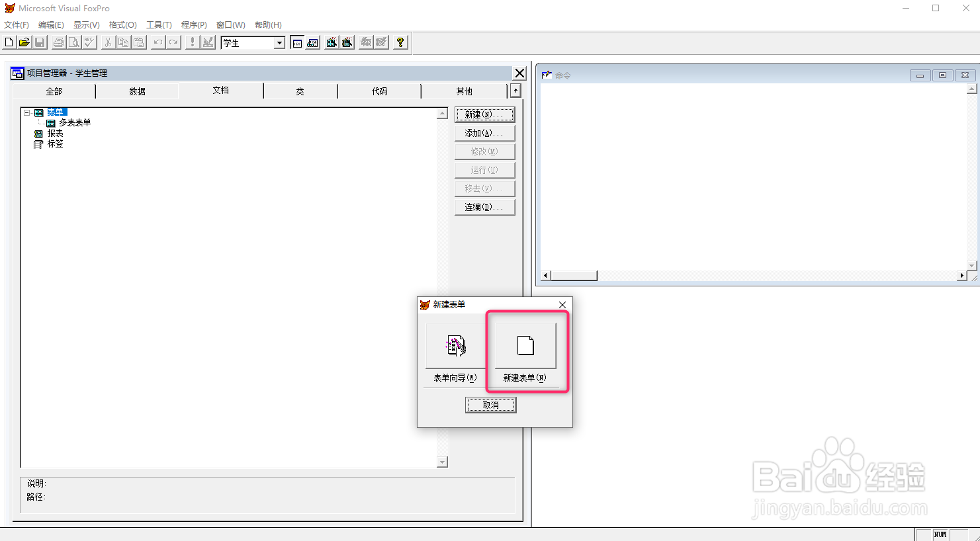Click the 修改(M) button
This screenshot has height=541, width=980.
(x=485, y=151)
